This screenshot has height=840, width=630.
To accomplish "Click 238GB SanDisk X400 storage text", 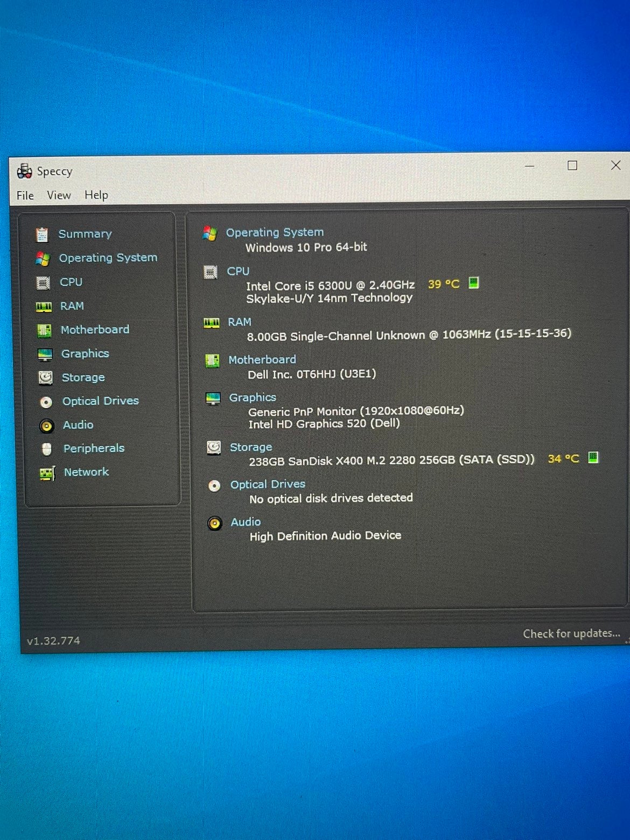I will [x=392, y=460].
